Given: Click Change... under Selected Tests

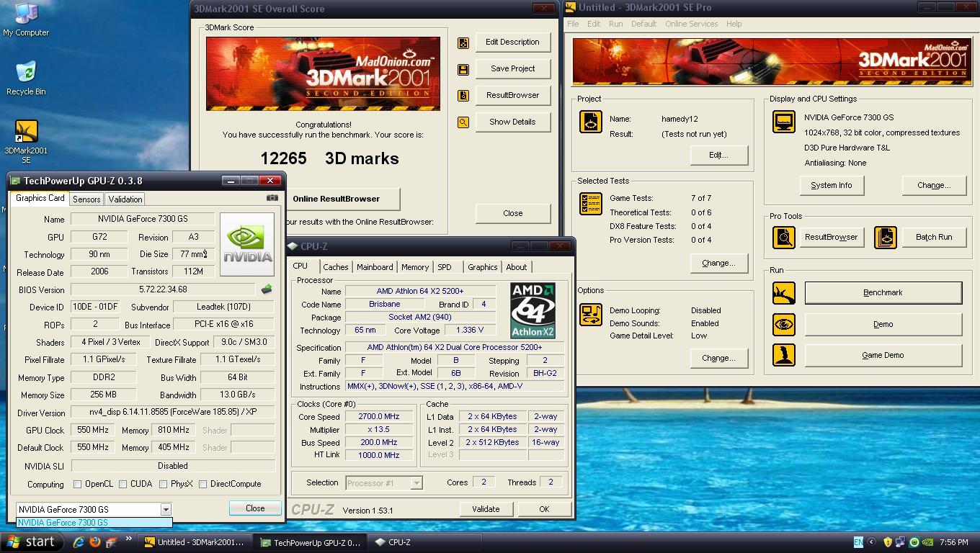Looking at the screenshot, I should point(718,263).
